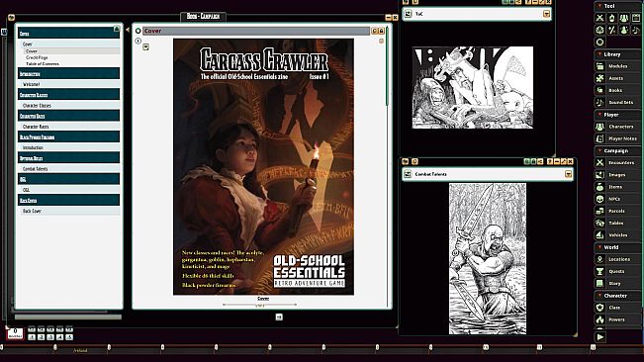644x362 pixels.
Task: Open Locations in the World sidebar
Action: coord(617,259)
